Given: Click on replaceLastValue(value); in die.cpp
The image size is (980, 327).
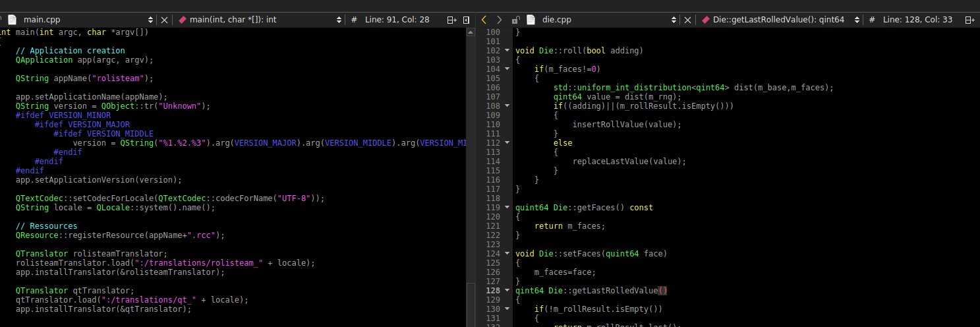Looking at the screenshot, I should (x=629, y=162).
